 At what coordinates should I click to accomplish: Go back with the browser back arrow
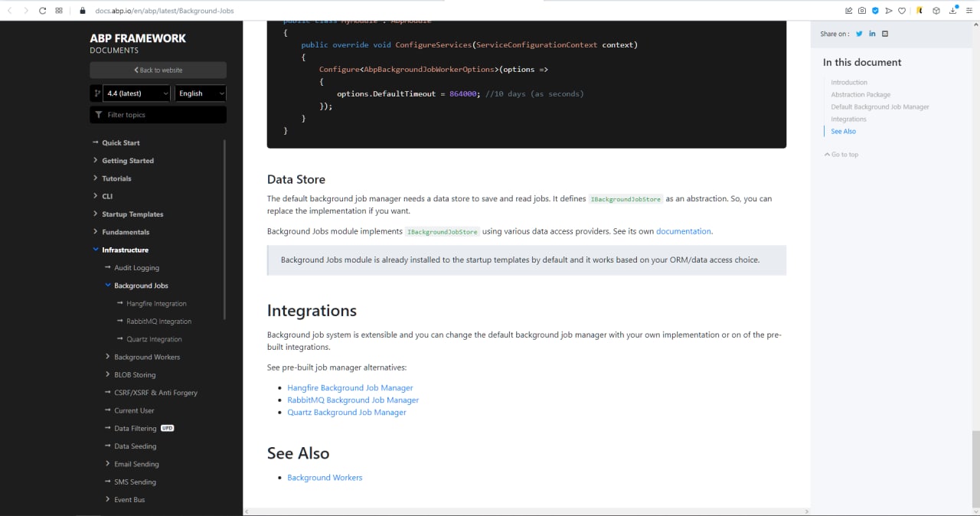pos(10,11)
